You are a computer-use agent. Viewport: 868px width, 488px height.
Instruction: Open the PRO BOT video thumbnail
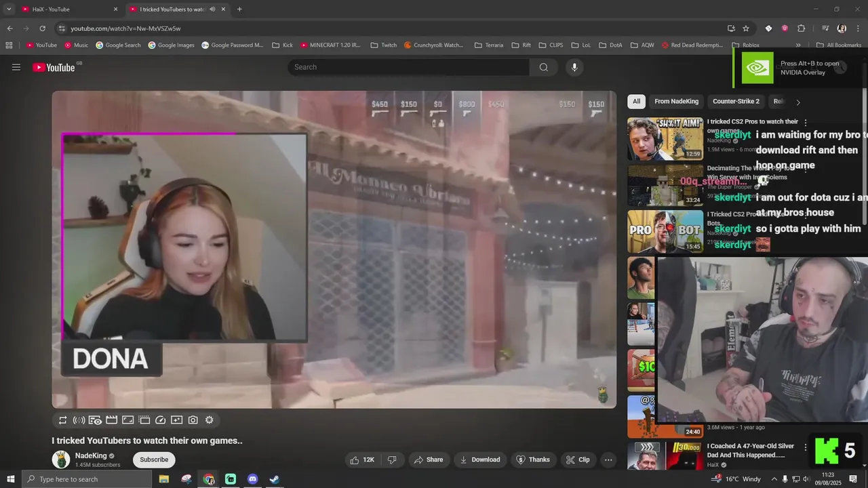point(665,231)
